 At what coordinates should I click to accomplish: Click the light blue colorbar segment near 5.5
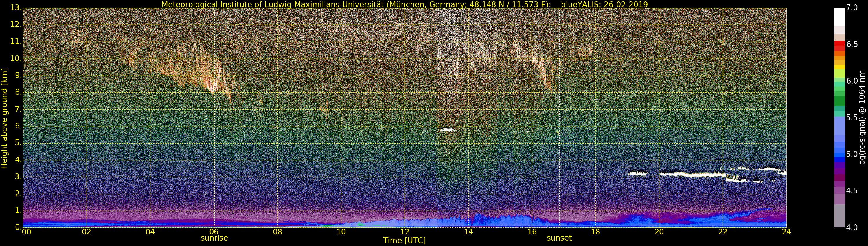(x=839, y=125)
